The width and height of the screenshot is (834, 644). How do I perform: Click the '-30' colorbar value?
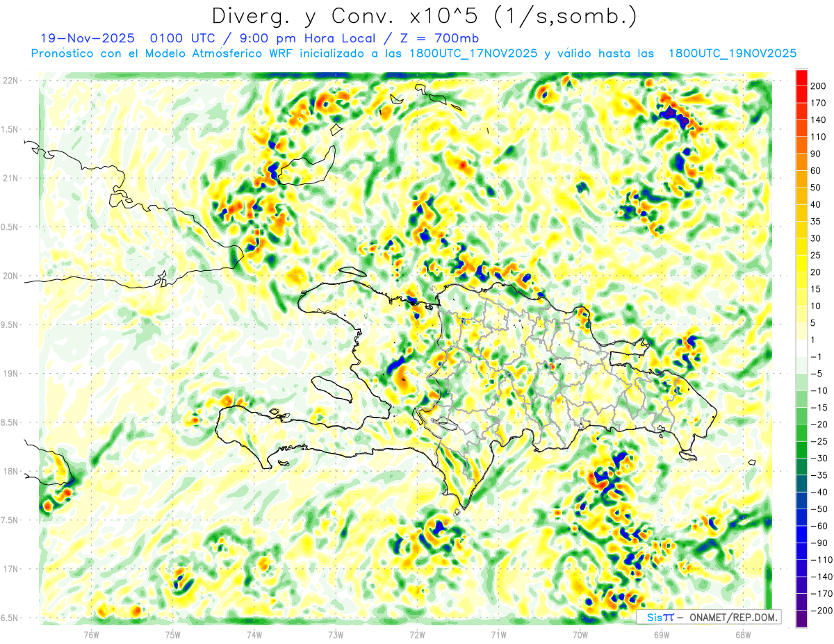(819, 458)
